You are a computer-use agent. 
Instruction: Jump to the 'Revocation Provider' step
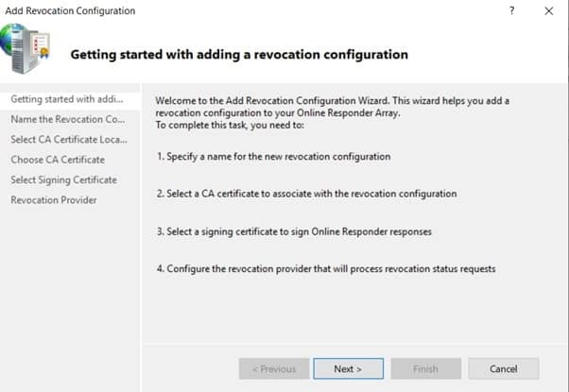54,200
